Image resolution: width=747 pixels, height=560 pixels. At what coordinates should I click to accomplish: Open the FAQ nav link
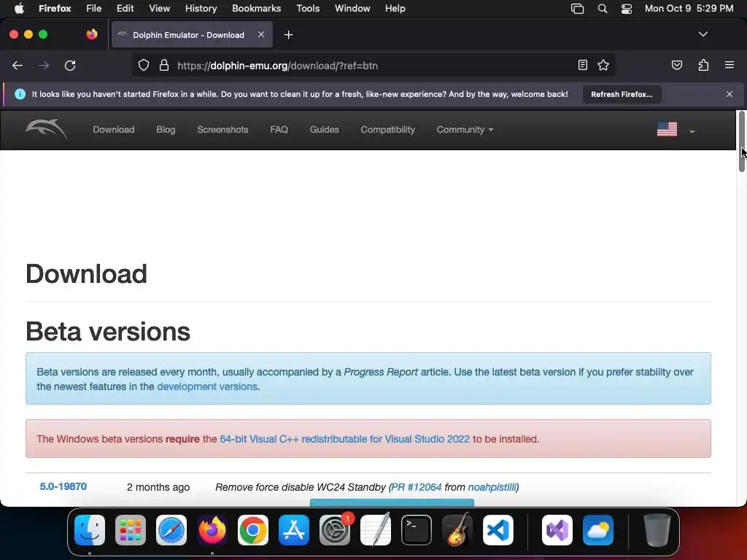click(279, 130)
